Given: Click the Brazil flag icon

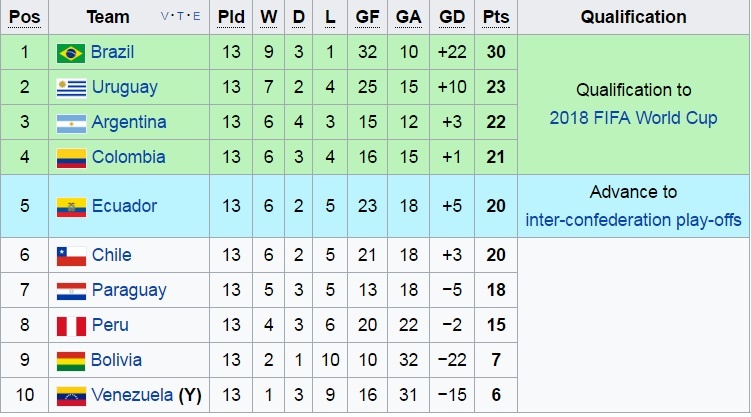Looking at the screenshot, I should pos(70,52).
